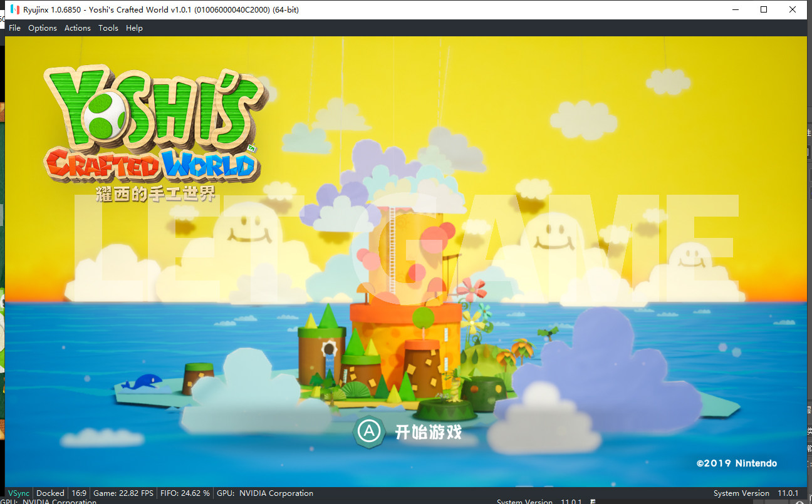Open the Actions menu

(78, 28)
